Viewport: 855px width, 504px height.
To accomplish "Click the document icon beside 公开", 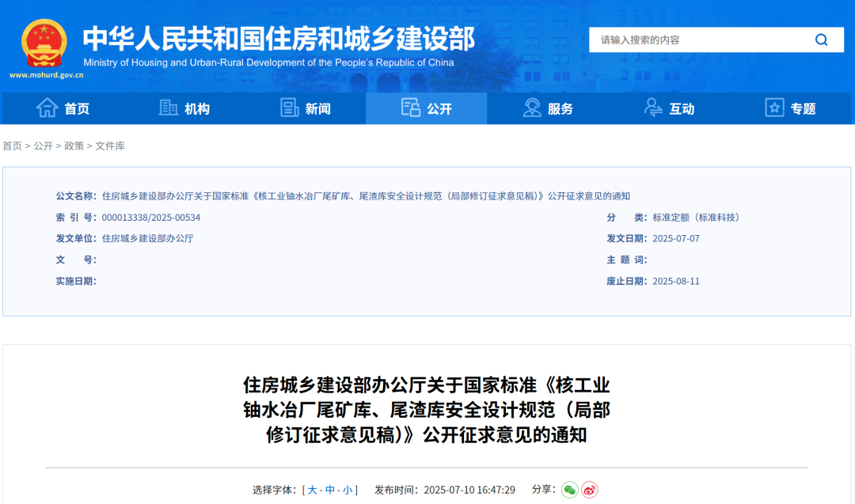I will point(411,108).
